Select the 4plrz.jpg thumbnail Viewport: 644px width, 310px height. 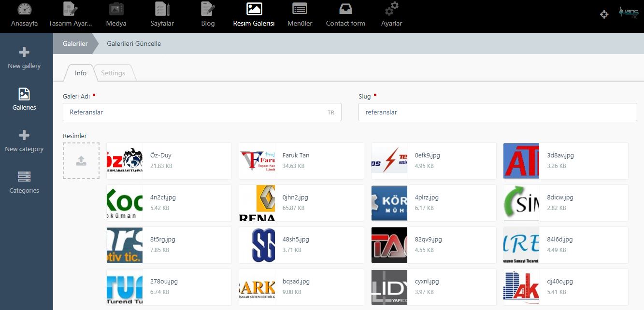pos(389,203)
